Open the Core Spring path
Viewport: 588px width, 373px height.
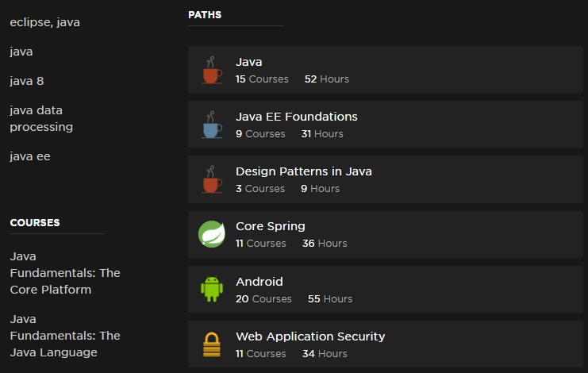pos(271,226)
